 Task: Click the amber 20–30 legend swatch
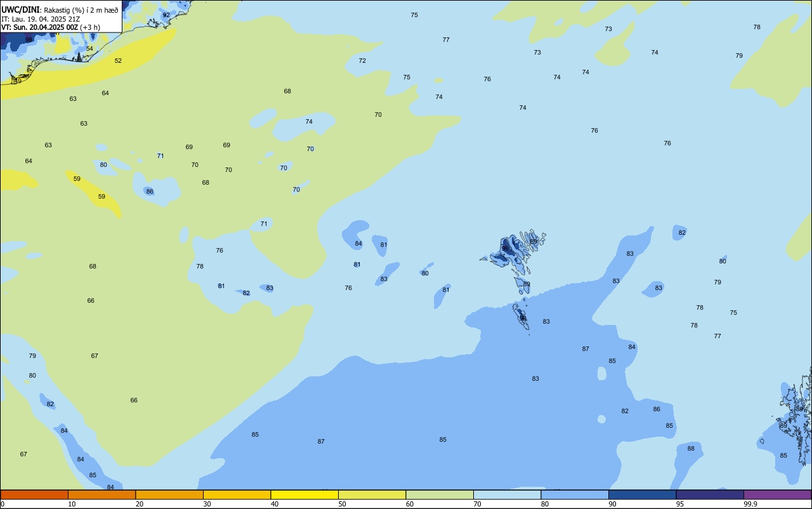click(x=169, y=494)
